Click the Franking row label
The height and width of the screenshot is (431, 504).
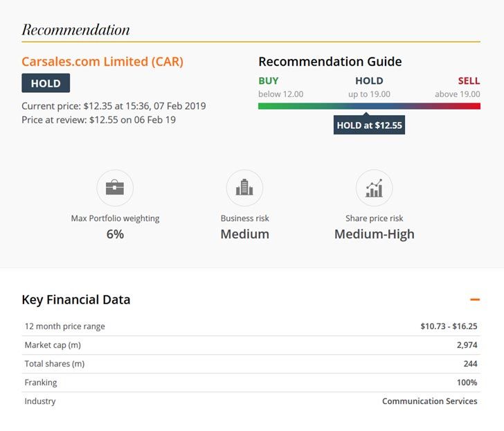coord(41,382)
